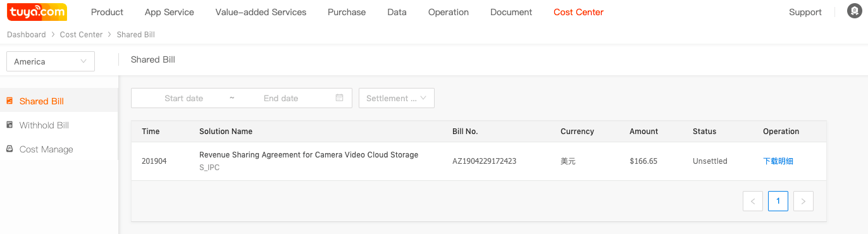Click the Amount column header

click(643, 132)
